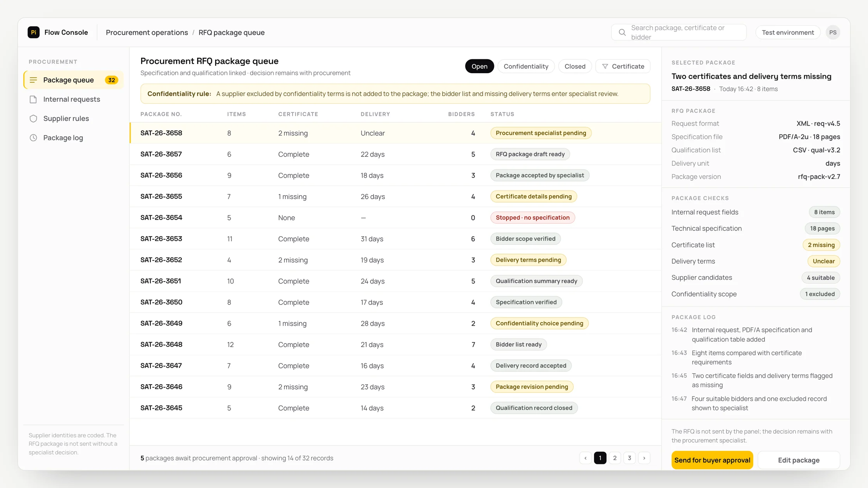
Task: Open the Certificate filter
Action: coord(623,66)
